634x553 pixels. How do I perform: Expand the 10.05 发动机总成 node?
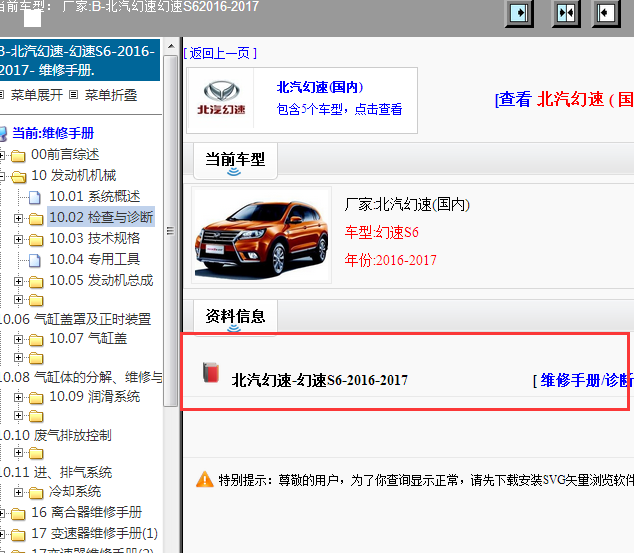coord(18,281)
